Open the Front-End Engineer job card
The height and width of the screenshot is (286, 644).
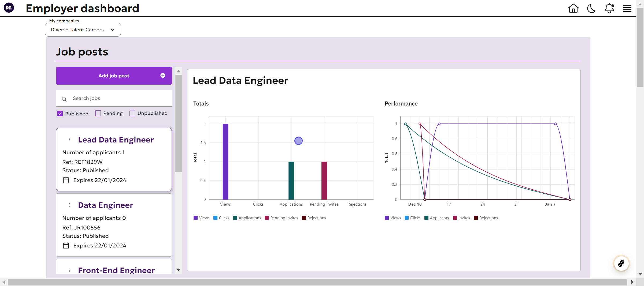coord(114,266)
